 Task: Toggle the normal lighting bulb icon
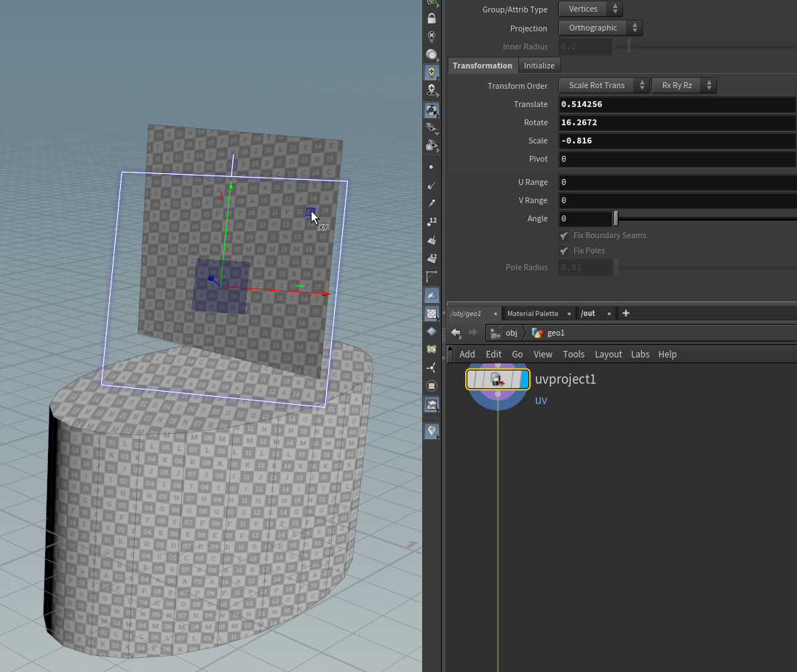[432, 72]
